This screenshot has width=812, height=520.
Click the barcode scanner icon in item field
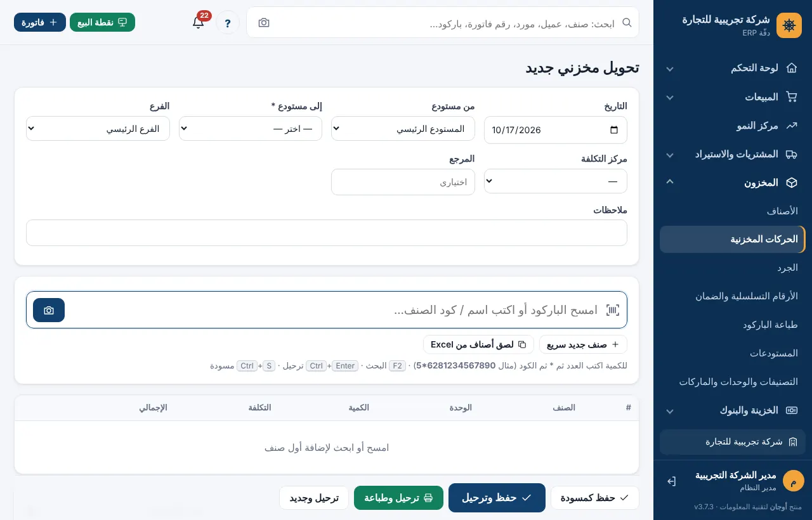click(612, 310)
